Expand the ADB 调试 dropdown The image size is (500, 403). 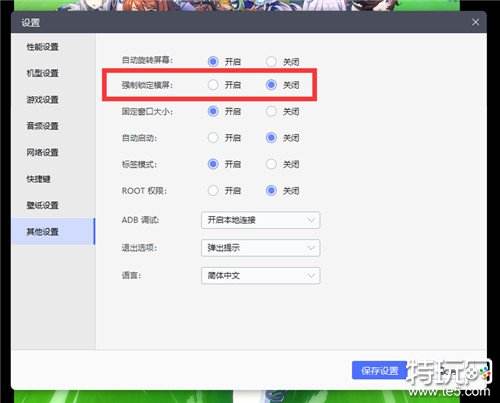pyautogui.click(x=260, y=220)
